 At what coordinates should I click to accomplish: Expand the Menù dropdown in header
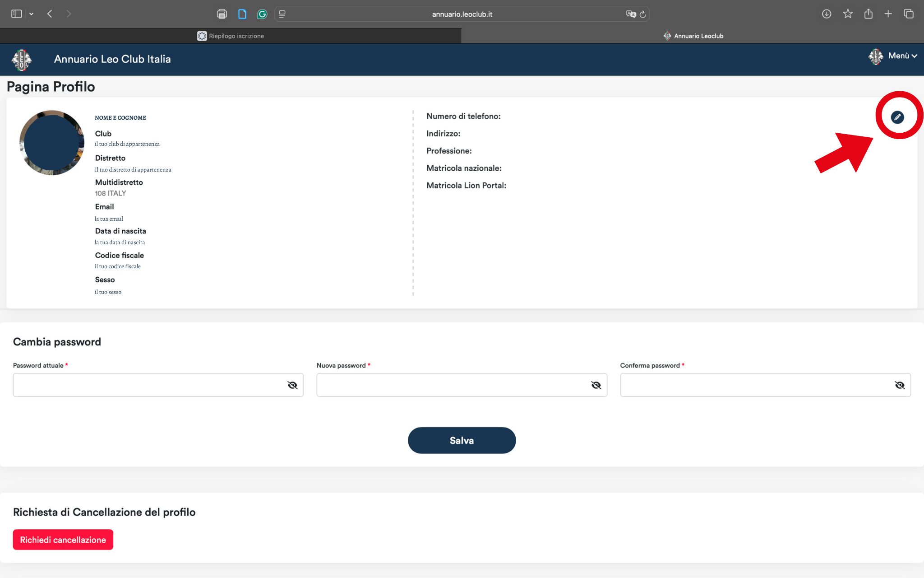[x=893, y=56]
